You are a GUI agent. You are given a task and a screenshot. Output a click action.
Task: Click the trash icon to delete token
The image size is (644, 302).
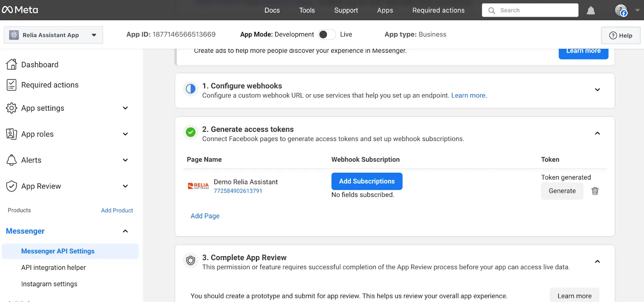(x=595, y=191)
